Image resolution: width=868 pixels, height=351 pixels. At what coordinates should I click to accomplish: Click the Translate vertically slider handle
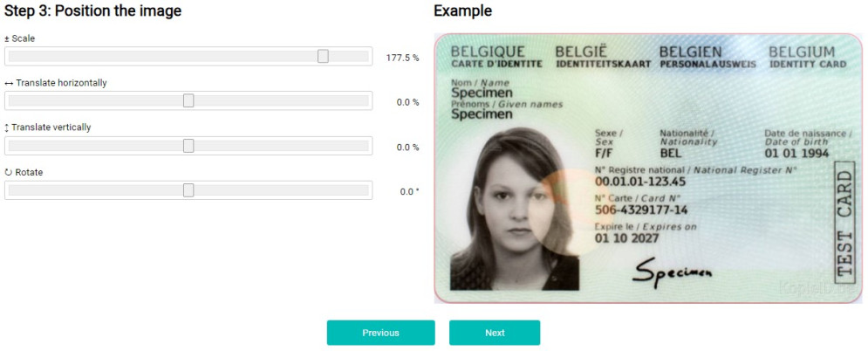point(188,146)
